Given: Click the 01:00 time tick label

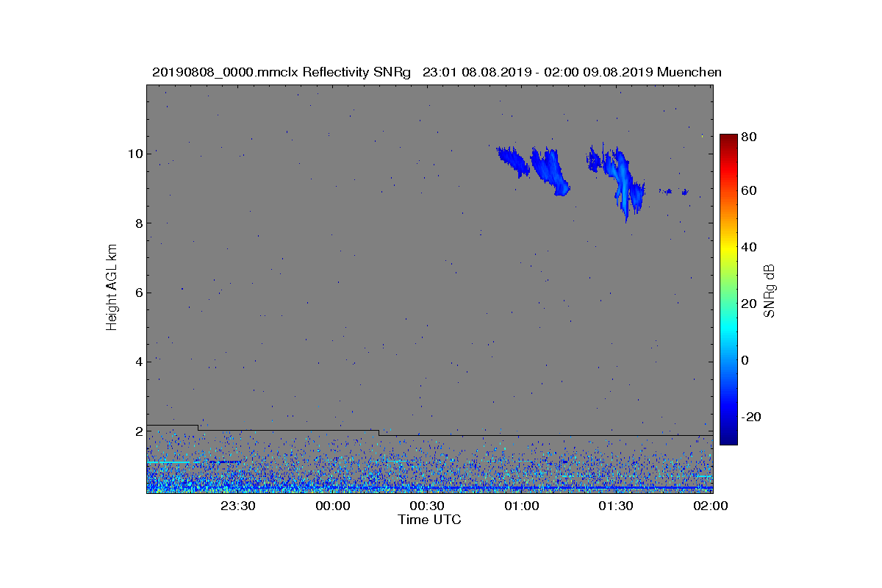Looking at the screenshot, I should [x=522, y=506].
